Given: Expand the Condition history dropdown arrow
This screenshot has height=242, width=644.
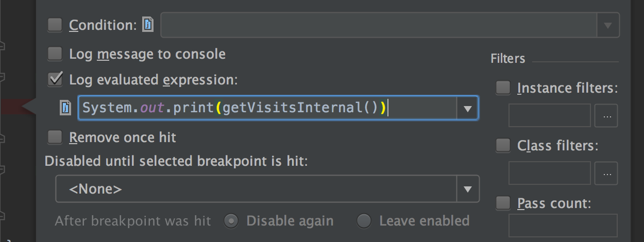Looking at the screenshot, I should point(608,25).
